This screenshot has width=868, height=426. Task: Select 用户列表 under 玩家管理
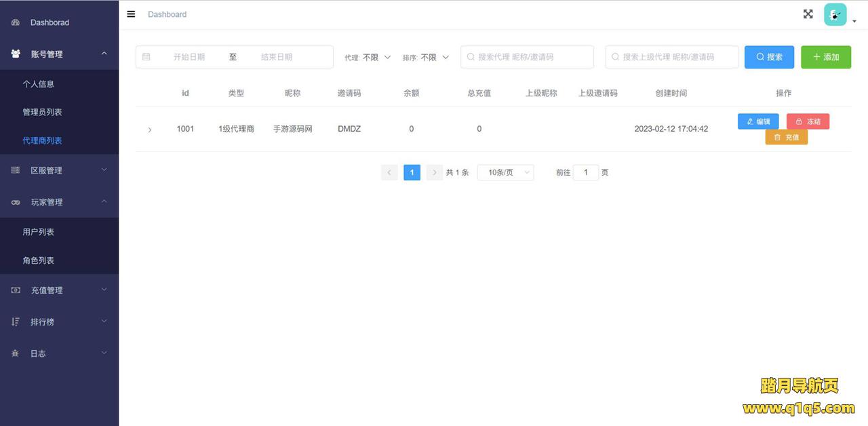(x=38, y=232)
